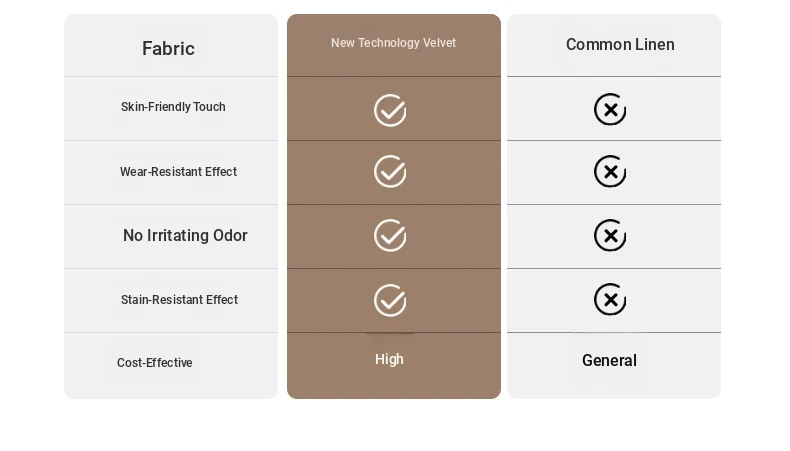The width and height of the screenshot is (790, 451).
Task: Click the No Irritating Odor linen X icon
Action: pyautogui.click(x=610, y=235)
